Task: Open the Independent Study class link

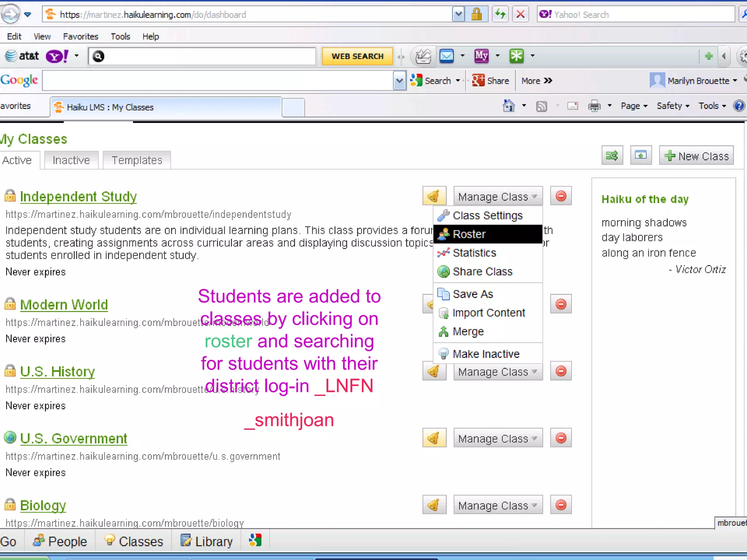Action: point(78,197)
